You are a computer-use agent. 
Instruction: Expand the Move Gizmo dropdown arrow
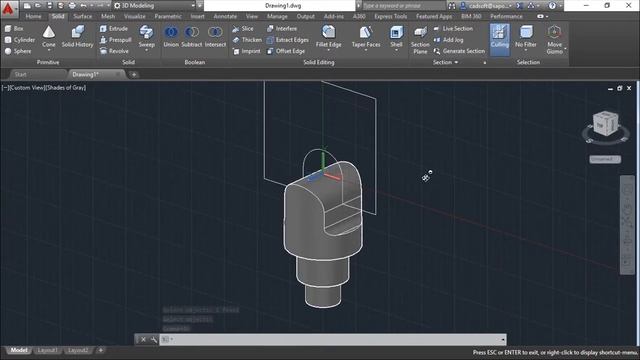[x=565, y=49]
